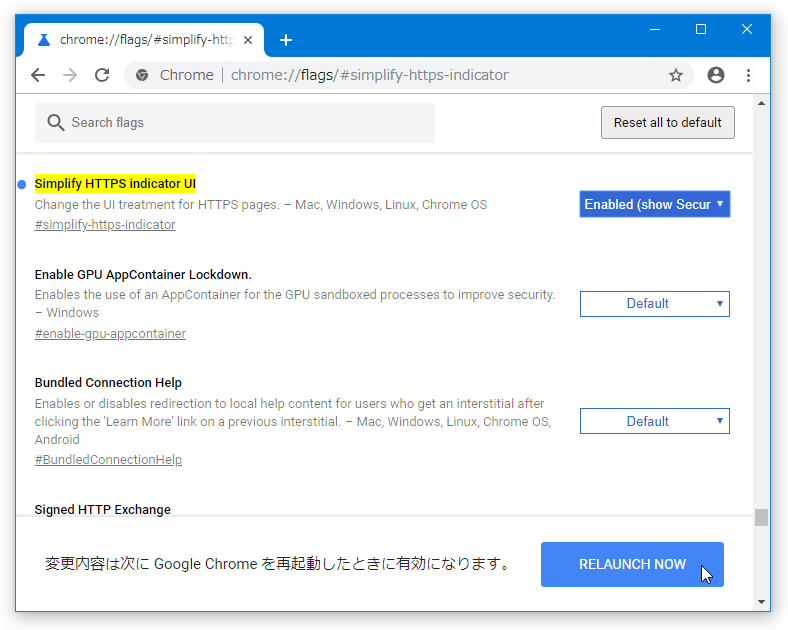Click the vertical scrollbar thumb
788x630 pixels.
click(x=761, y=517)
